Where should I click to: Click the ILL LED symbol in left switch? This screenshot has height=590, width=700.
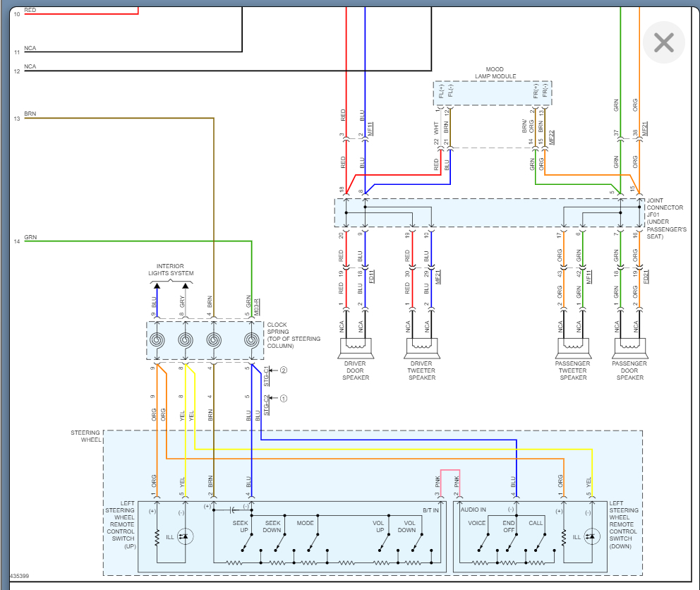[x=185, y=536]
